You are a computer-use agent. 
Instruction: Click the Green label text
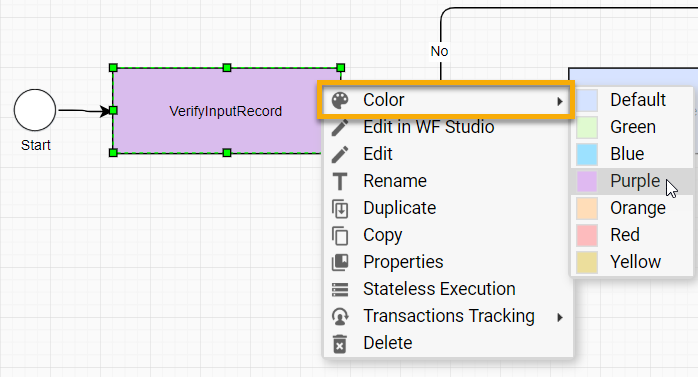633,127
